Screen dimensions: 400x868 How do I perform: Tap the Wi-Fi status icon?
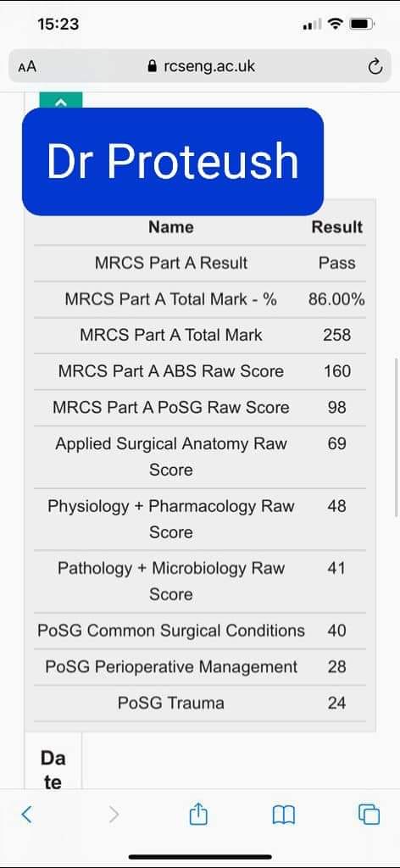pyautogui.click(x=335, y=24)
